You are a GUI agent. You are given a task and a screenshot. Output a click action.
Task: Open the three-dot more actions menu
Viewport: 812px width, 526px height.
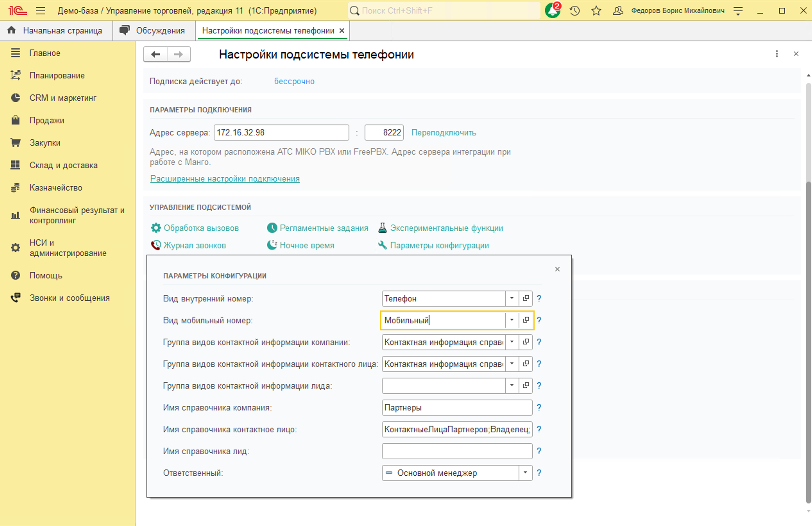point(776,54)
